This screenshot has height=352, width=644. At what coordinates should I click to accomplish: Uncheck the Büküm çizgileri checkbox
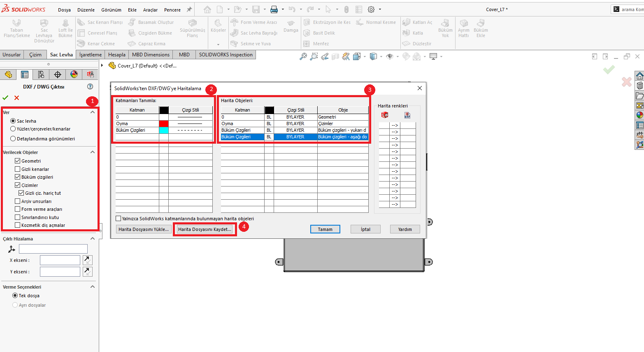coord(17,177)
